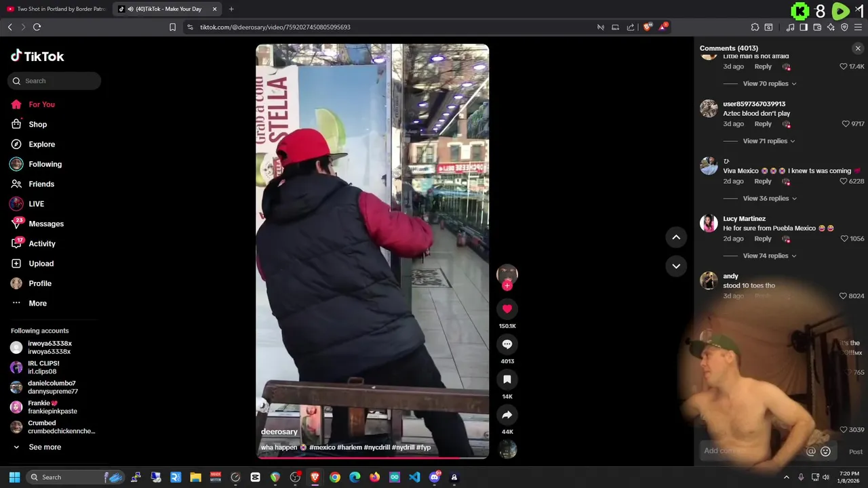Go to next video with down arrow
868x488 pixels.
click(x=676, y=266)
